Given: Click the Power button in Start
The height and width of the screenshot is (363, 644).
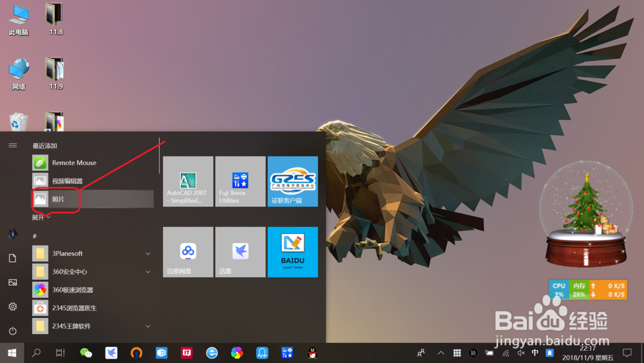Looking at the screenshot, I should pyautogui.click(x=13, y=331).
